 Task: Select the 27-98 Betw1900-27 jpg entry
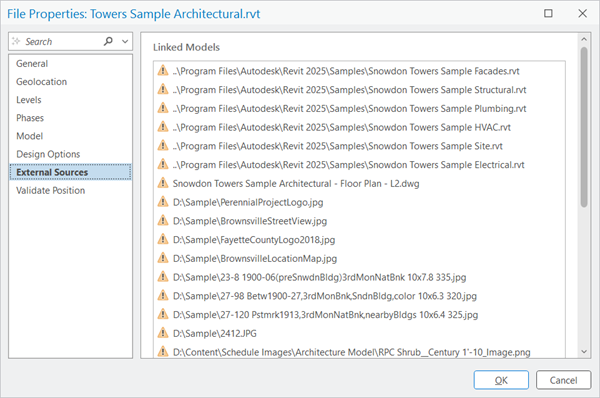(325, 296)
